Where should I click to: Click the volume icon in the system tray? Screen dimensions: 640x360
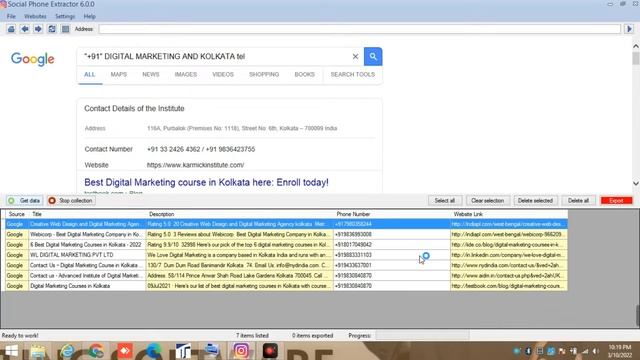click(x=596, y=351)
